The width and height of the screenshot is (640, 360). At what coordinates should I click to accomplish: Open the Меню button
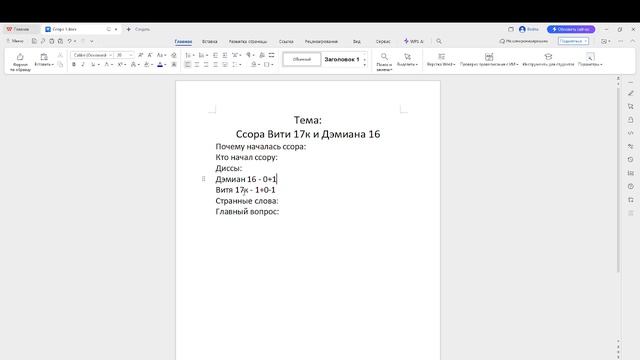15,41
